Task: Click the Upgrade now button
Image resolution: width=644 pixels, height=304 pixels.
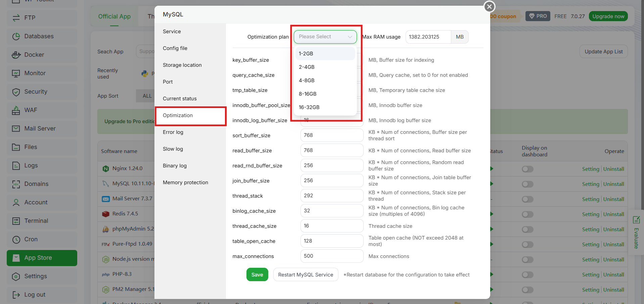Action: 608,16
